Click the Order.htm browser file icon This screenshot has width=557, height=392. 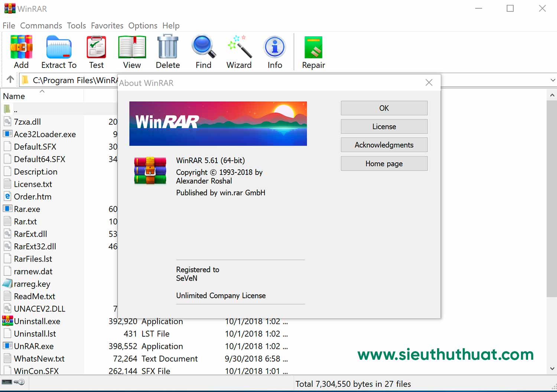pyautogui.click(x=7, y=196)
